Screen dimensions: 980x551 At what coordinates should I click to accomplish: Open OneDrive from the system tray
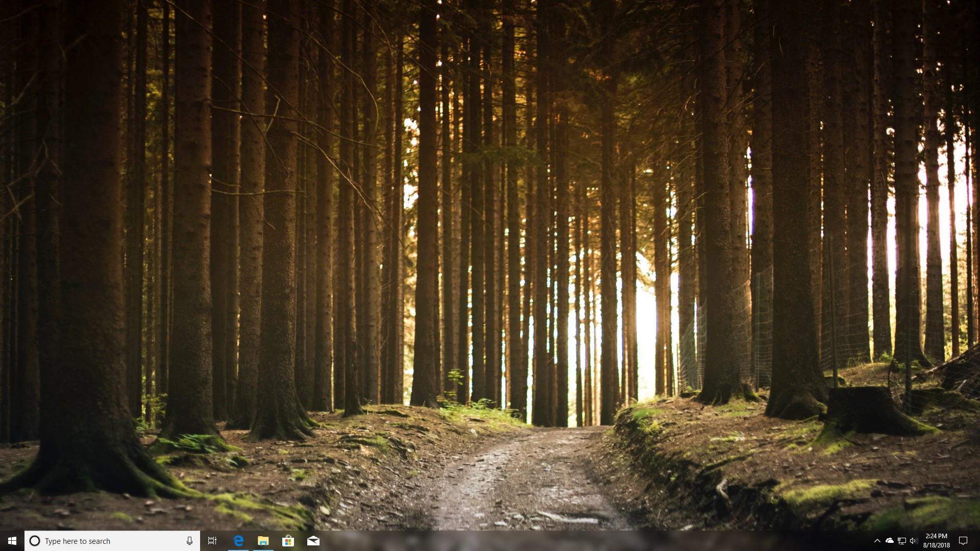(891, 541)
